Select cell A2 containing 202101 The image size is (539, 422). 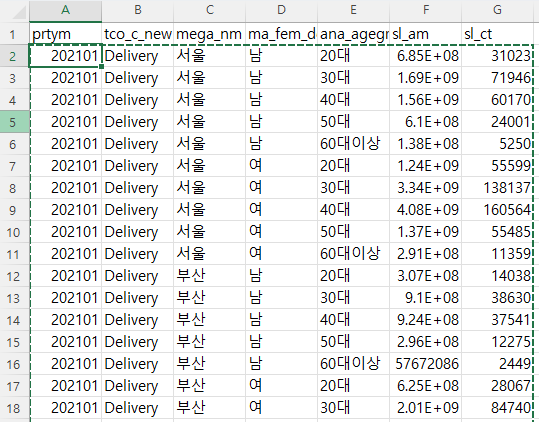[x=65, y=56]
